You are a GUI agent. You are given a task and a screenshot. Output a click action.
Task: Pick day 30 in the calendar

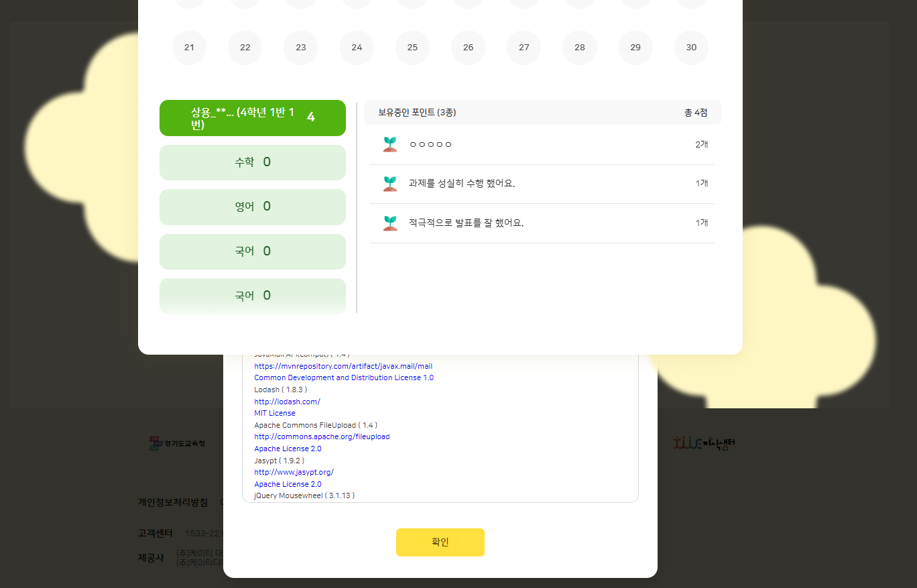(691, 48)
